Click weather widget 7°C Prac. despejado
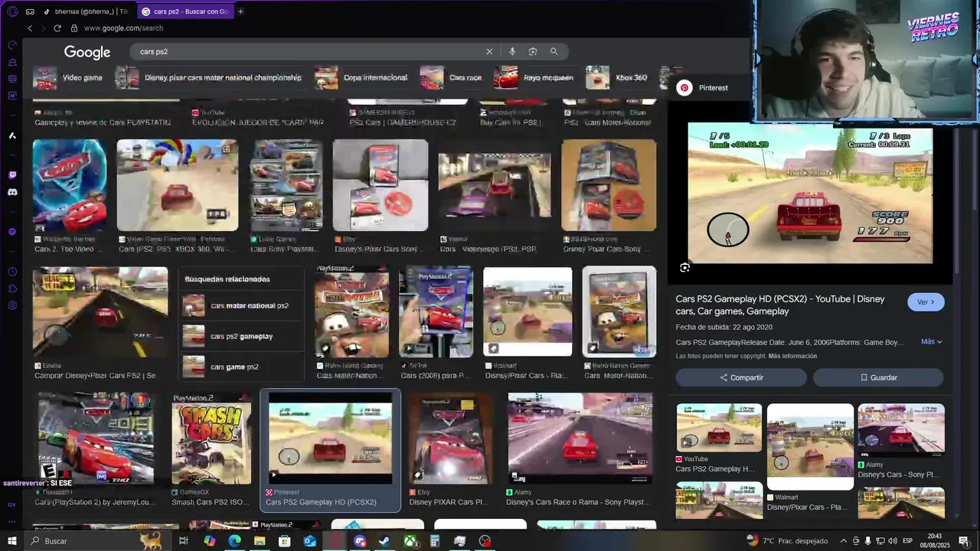Screen dimensions: 980x551 pos(787,541)
